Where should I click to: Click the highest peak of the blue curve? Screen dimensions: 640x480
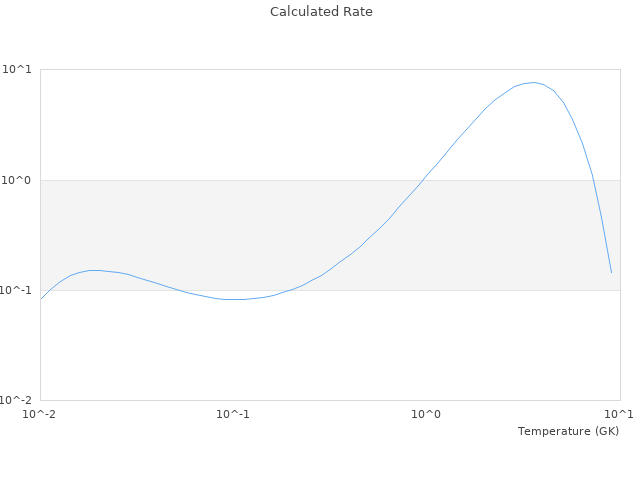(x=534, y=82)
